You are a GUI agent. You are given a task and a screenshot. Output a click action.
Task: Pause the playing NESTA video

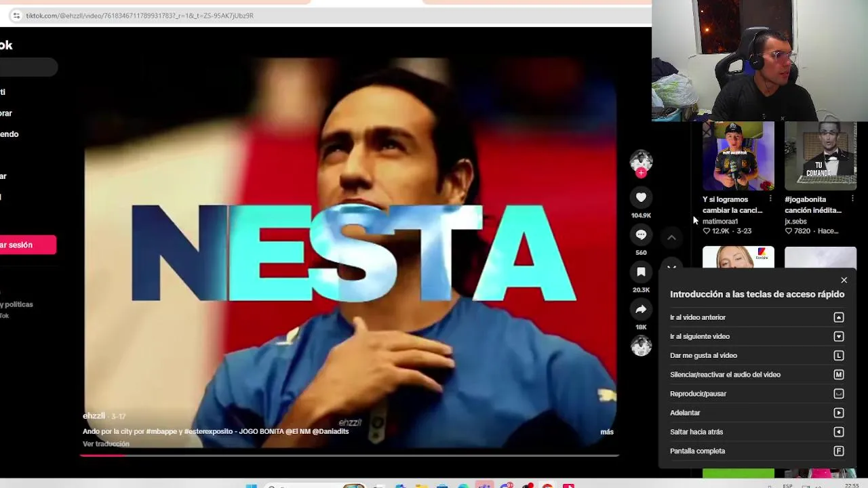351,253
